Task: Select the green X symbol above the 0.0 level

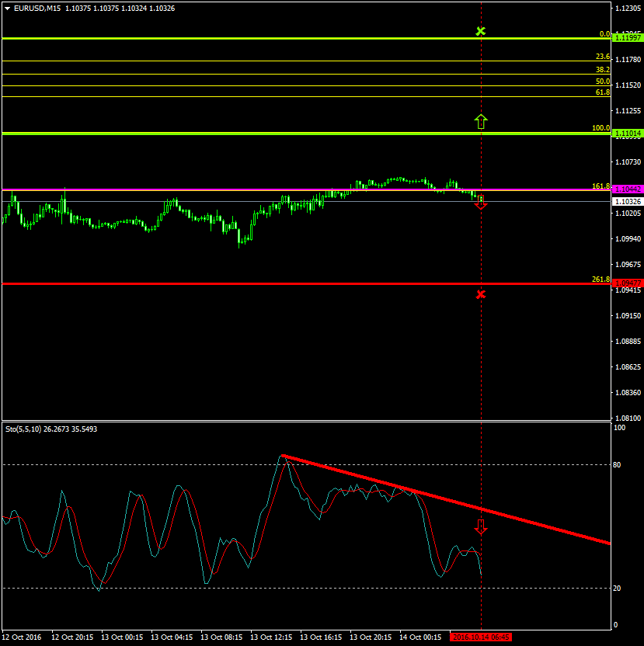Action: [481, 31]
